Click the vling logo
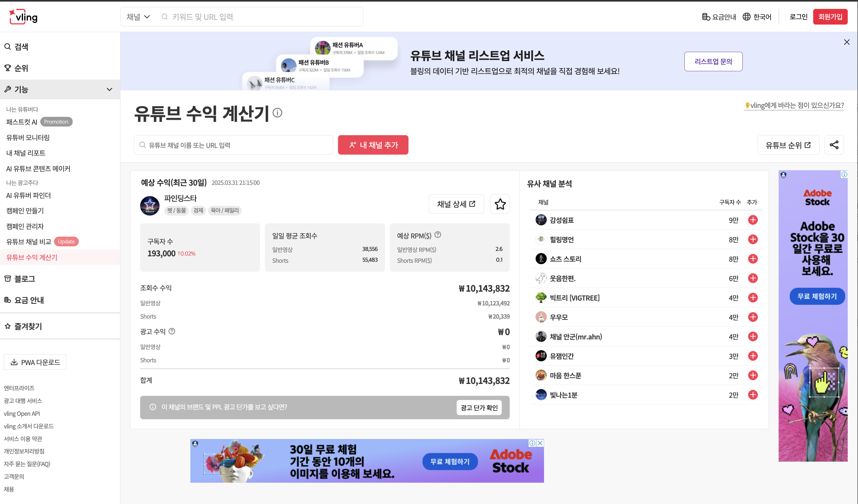 (x=23, y=17)
